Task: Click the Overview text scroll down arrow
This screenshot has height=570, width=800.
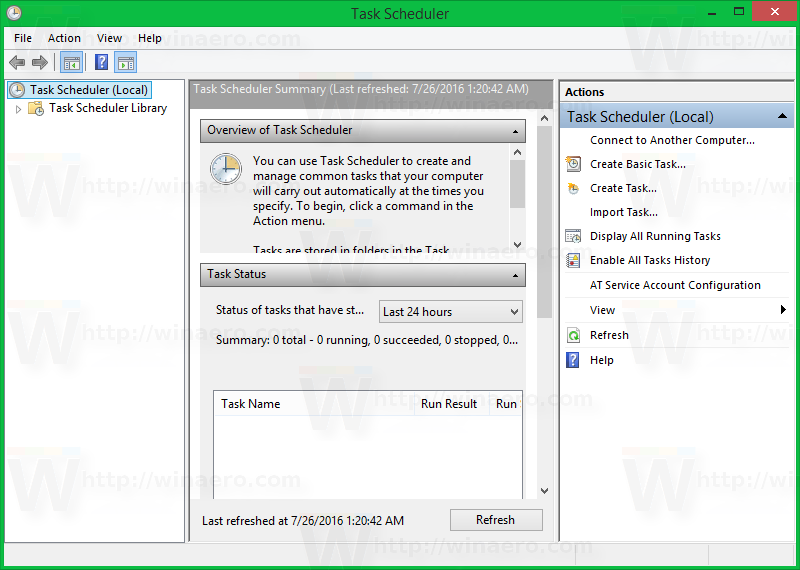Action: pyautogui.click(x=517, y=244)
